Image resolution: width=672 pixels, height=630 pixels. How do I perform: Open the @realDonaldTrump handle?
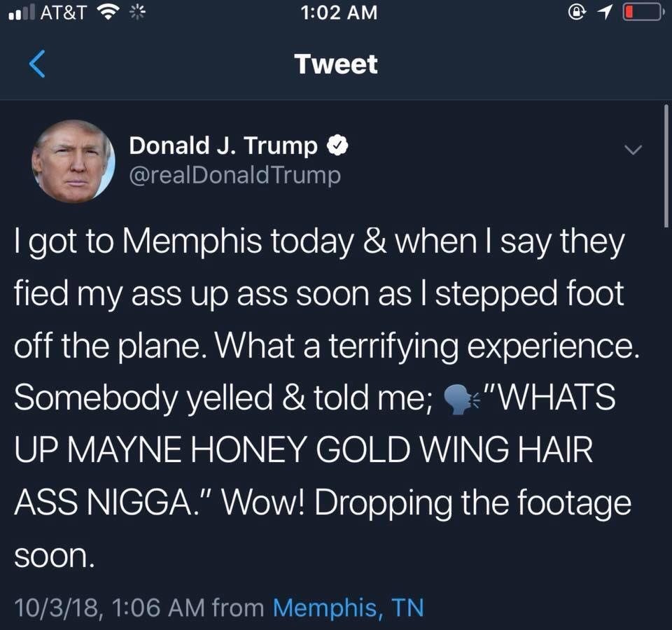(235, 175)
